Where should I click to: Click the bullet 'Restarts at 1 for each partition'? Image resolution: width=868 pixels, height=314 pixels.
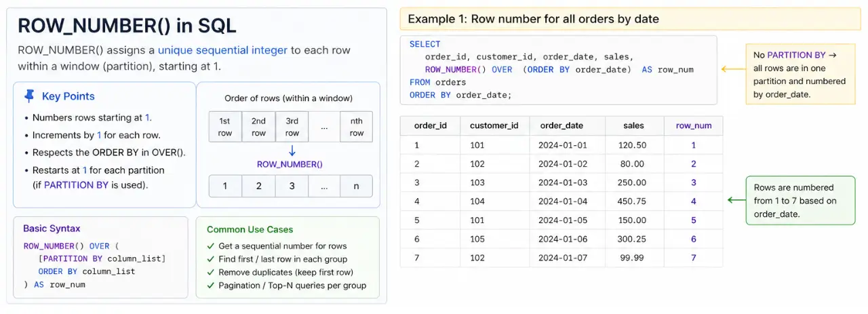click(x=98, y=170)
